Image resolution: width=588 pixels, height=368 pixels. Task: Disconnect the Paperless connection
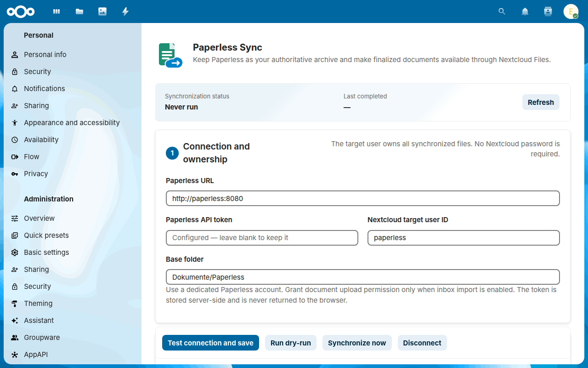(422, 343)
